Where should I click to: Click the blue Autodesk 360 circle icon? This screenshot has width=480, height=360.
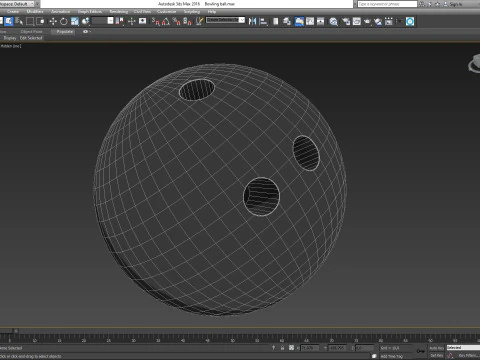point(410,21)
